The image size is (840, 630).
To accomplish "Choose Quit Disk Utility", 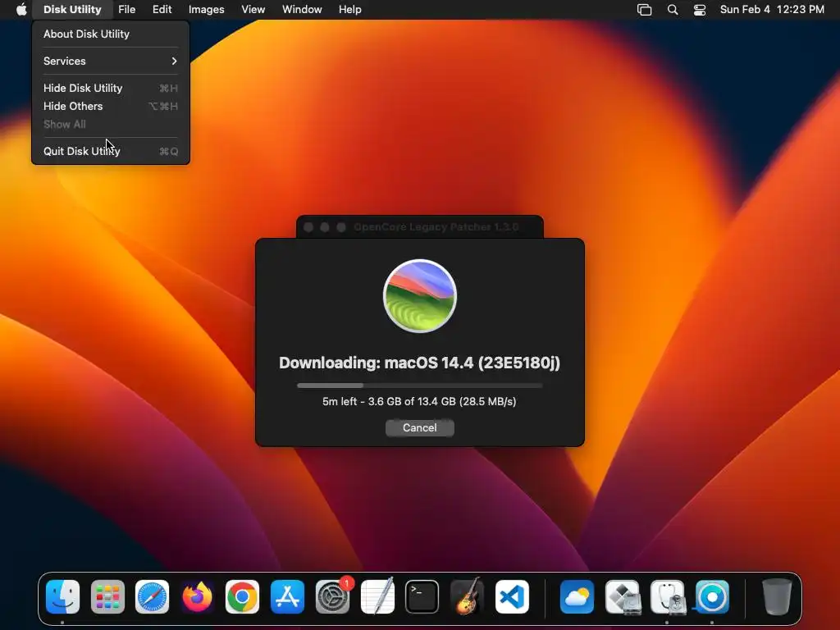I will (x=111, y=151).
